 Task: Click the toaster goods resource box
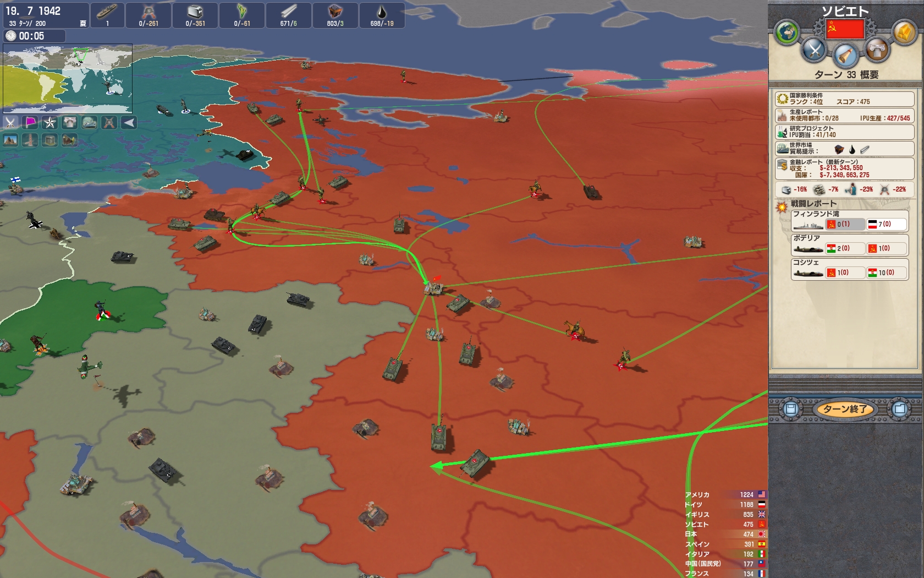tap(195, 15)
